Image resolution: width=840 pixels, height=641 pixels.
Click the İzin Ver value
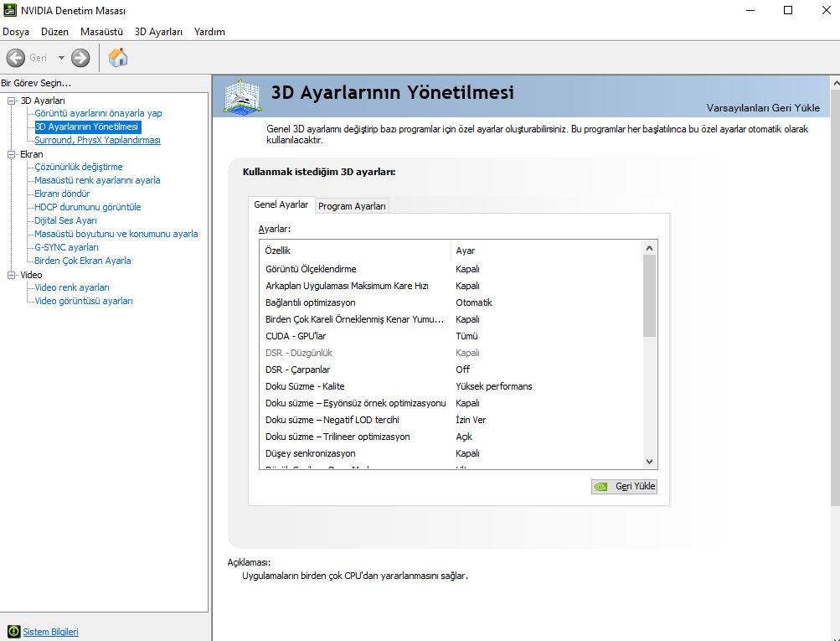coord(471,420)
